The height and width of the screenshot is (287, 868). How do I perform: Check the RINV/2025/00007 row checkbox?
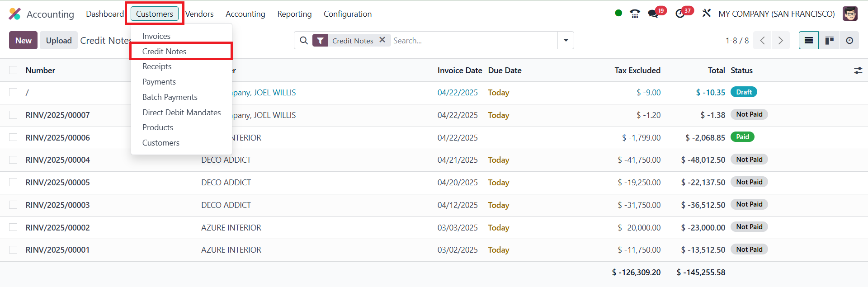pos(13,115)
